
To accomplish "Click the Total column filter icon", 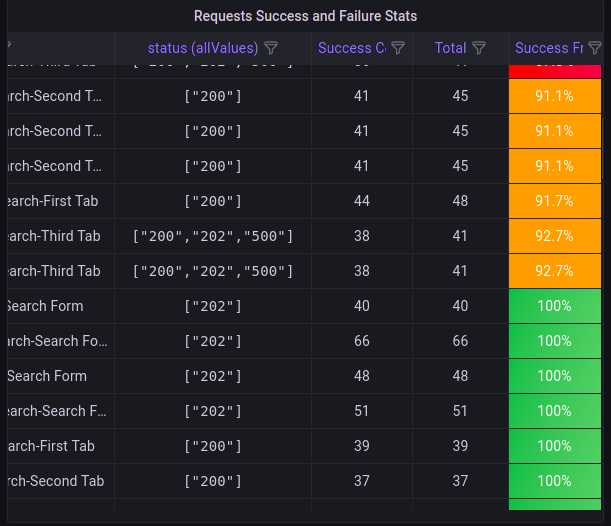I will point(479,48).
